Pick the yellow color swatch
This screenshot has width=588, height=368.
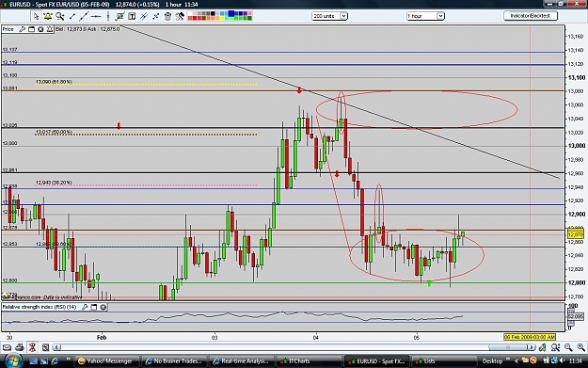coord(222,19)
